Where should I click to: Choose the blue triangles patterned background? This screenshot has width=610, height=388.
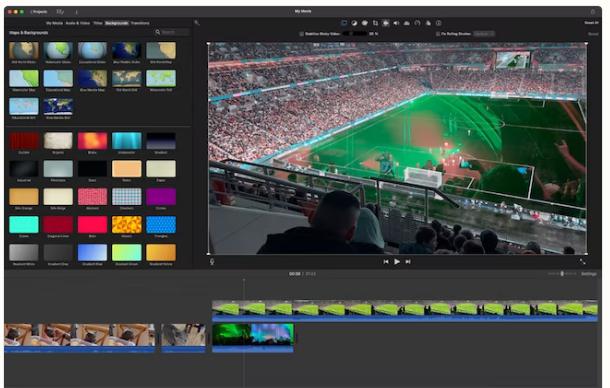[x=161, y=225]
